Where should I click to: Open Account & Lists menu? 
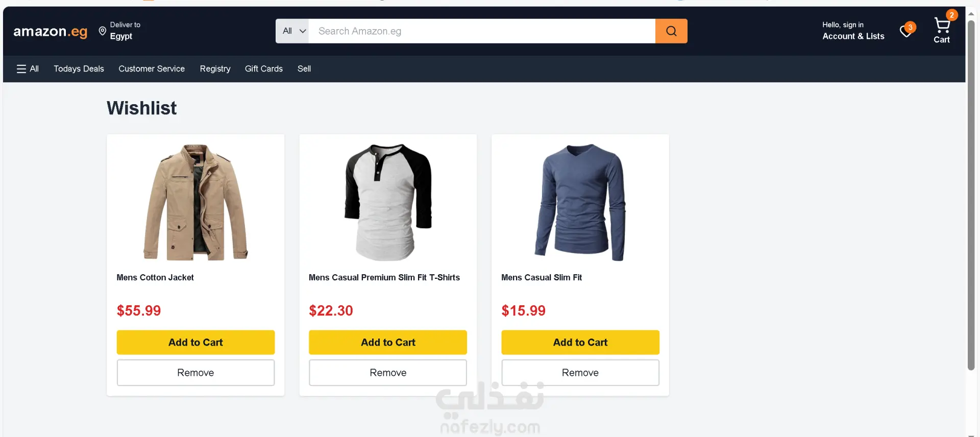pos(853,31)
